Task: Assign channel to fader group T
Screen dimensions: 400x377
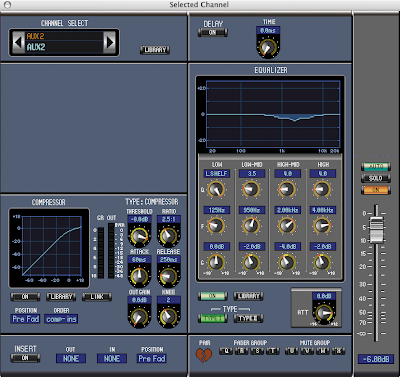Action: (273, 351)
